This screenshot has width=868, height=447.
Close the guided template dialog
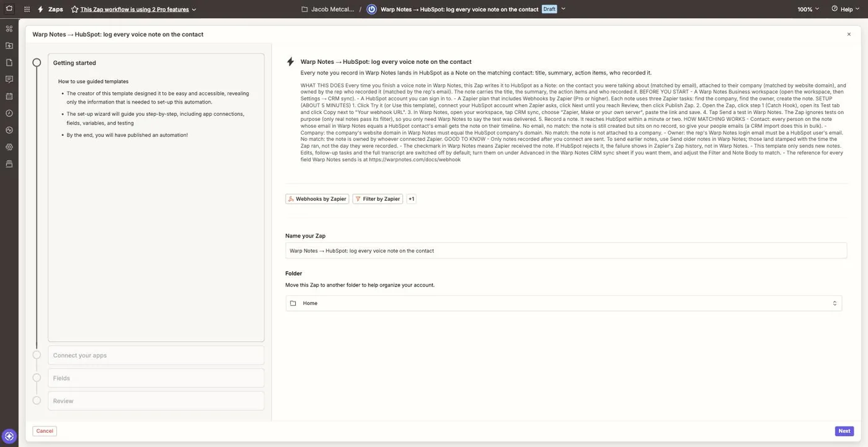(x=849, y=34)
